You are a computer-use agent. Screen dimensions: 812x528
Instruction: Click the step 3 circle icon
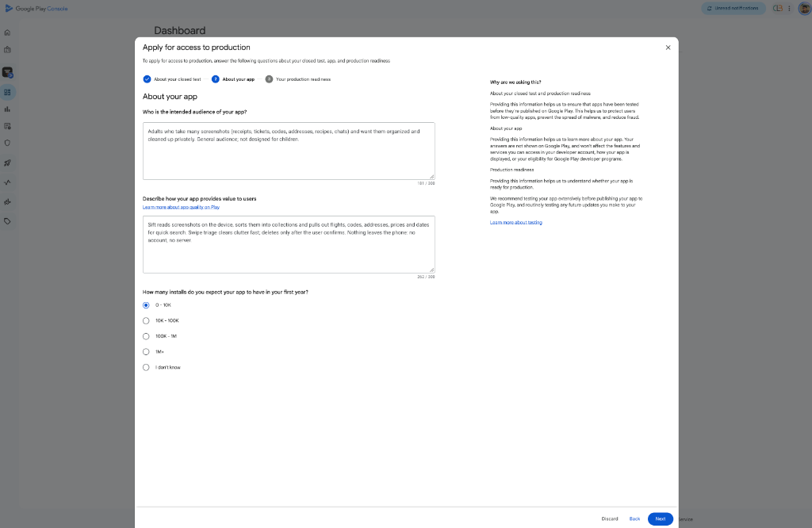pyautogui.click(x=269, y=79)
